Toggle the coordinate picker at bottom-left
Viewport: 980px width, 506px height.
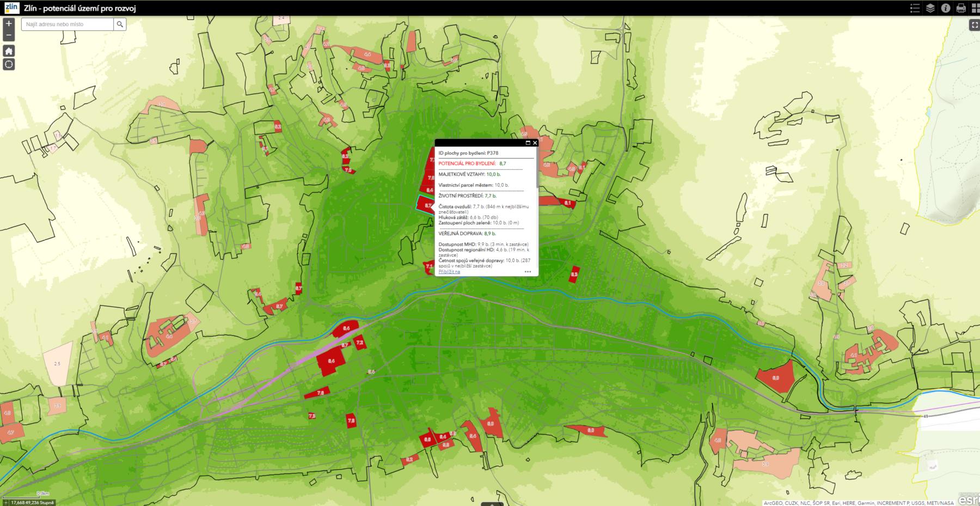click(x=6, y=503)
